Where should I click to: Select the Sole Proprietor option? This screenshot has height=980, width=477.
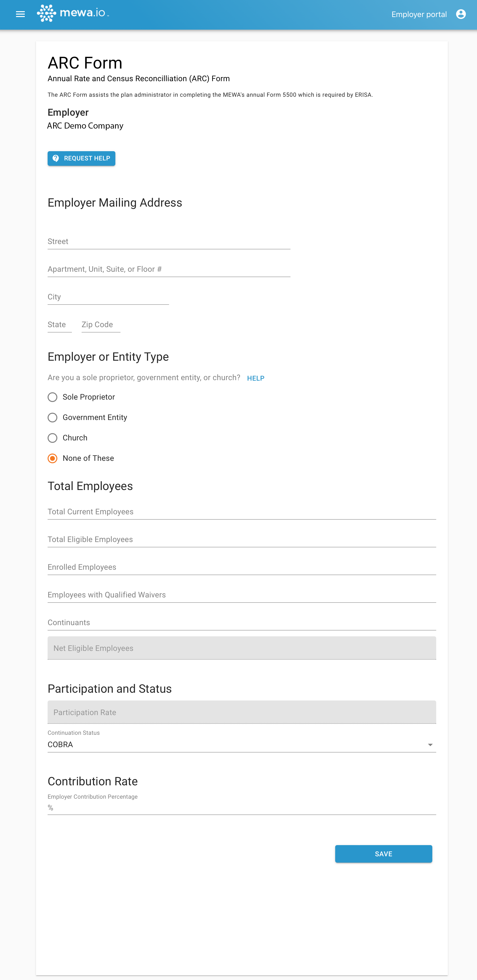tap(52, 397)
